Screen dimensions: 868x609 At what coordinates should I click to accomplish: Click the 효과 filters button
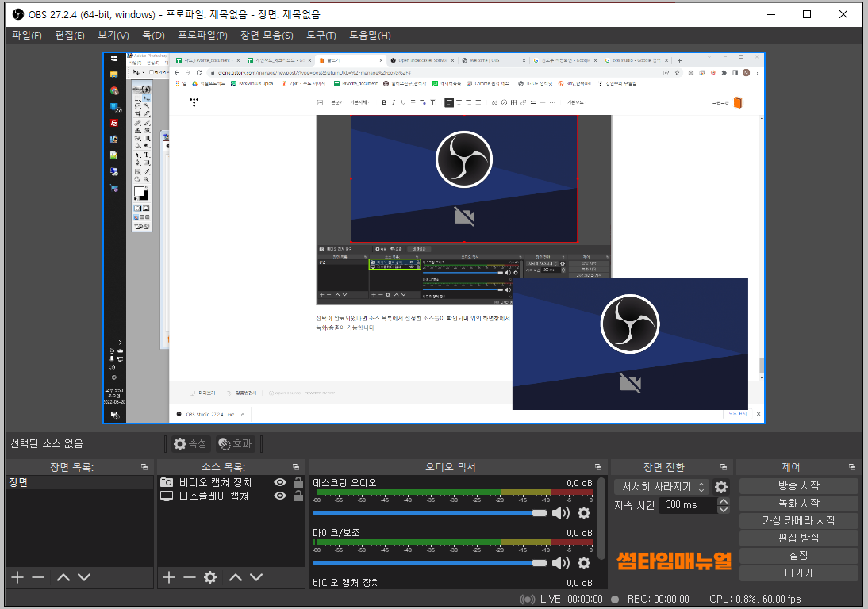click(236, 443)
